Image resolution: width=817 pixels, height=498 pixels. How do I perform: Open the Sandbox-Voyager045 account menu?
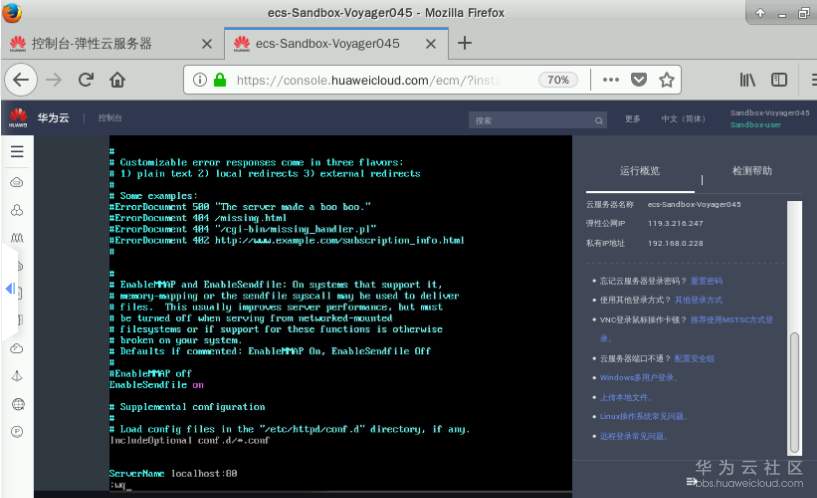click(770, 118)
